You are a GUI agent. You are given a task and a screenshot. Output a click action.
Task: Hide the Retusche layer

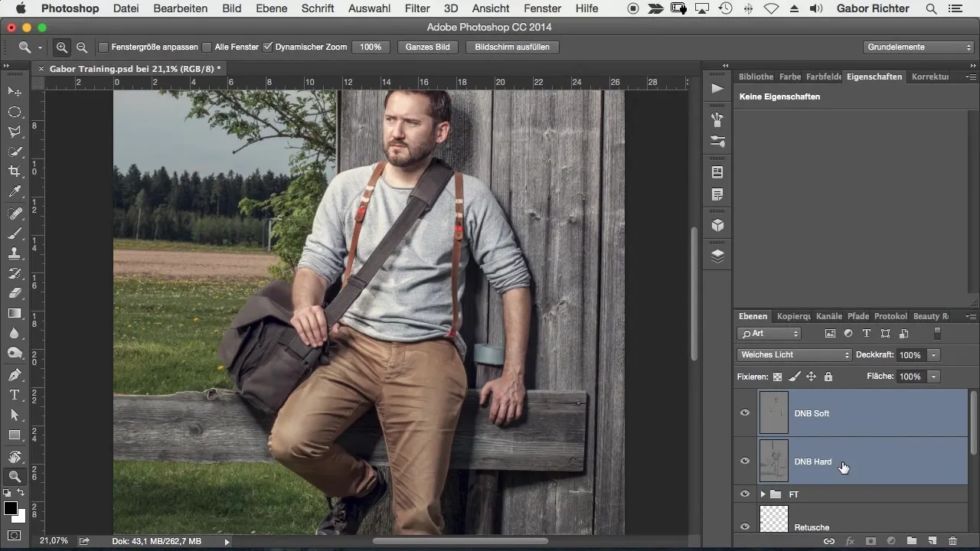coord(744,527)
